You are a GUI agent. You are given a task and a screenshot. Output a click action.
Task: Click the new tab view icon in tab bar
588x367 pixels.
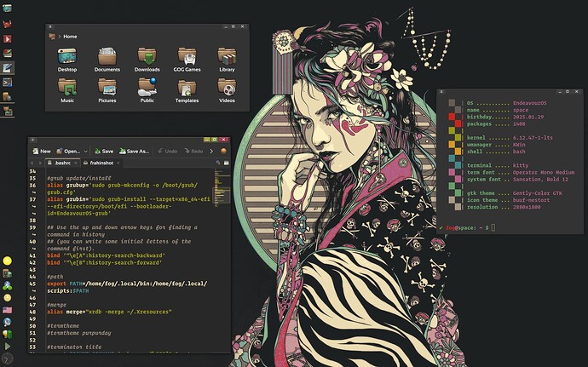click(x=226, y=163)
